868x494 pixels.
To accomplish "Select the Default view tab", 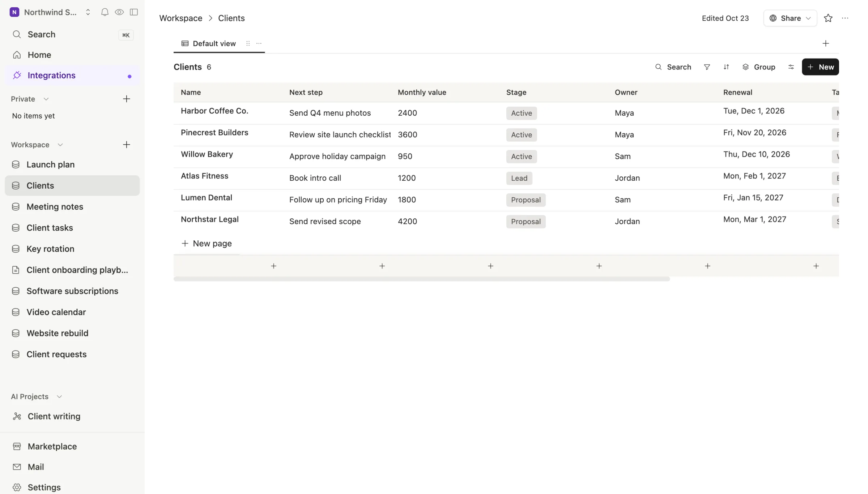I will click(209, 43).
